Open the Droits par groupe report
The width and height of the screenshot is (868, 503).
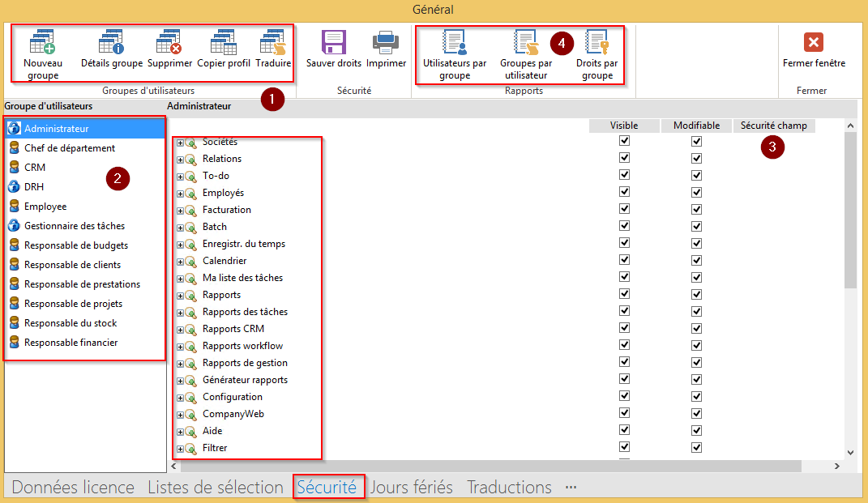[596, 43]
